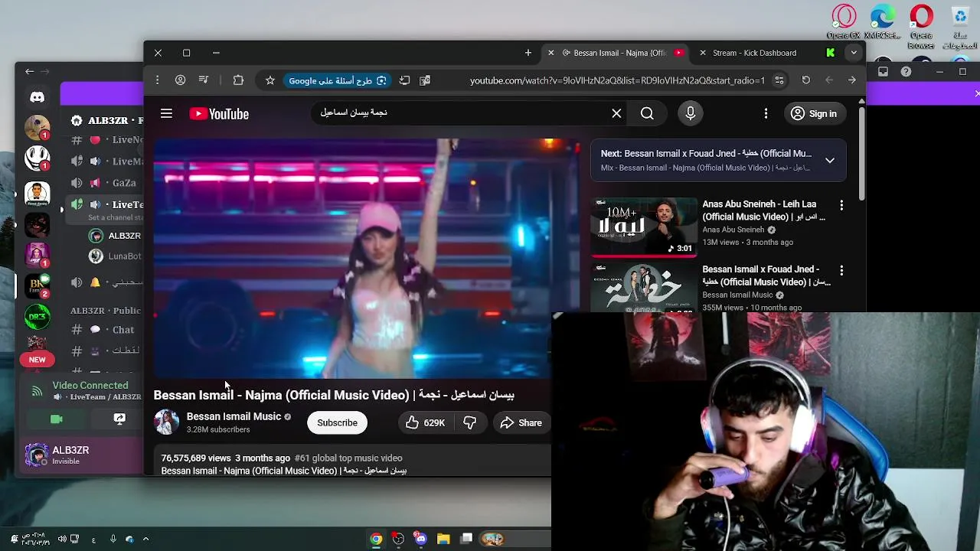
Task: Close the Kick Dashboard tab
Action: (x=703, y=53)
